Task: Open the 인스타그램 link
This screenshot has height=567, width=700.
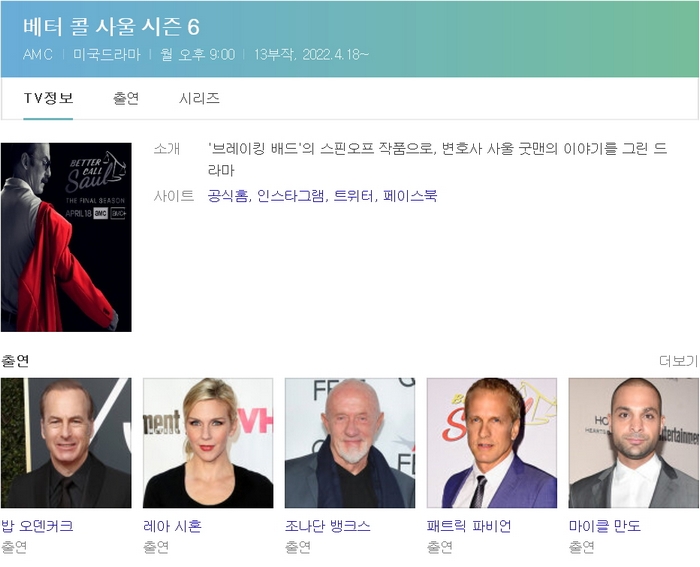Action: 290,196
